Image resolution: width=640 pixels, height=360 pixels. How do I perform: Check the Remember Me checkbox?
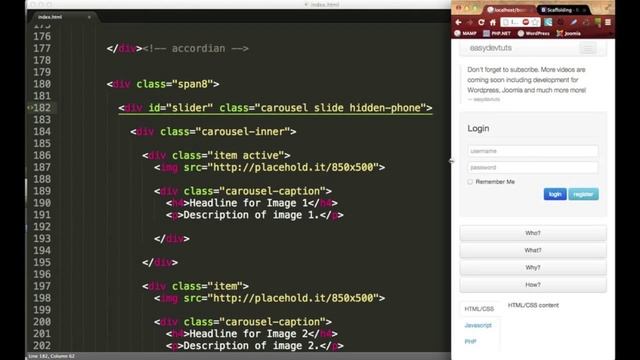coord(470,182)
